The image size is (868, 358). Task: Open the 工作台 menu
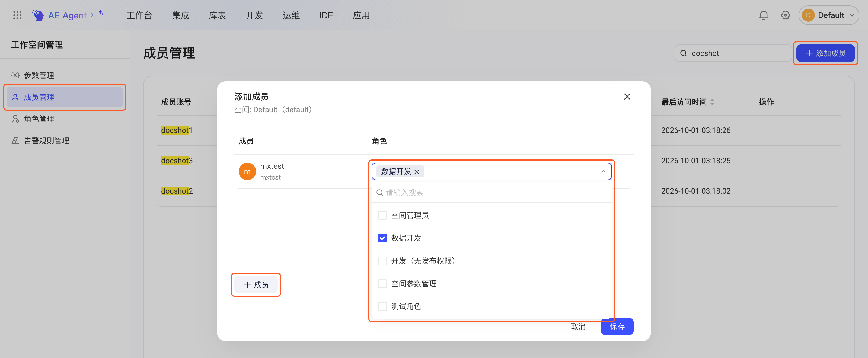pos(139,15)
